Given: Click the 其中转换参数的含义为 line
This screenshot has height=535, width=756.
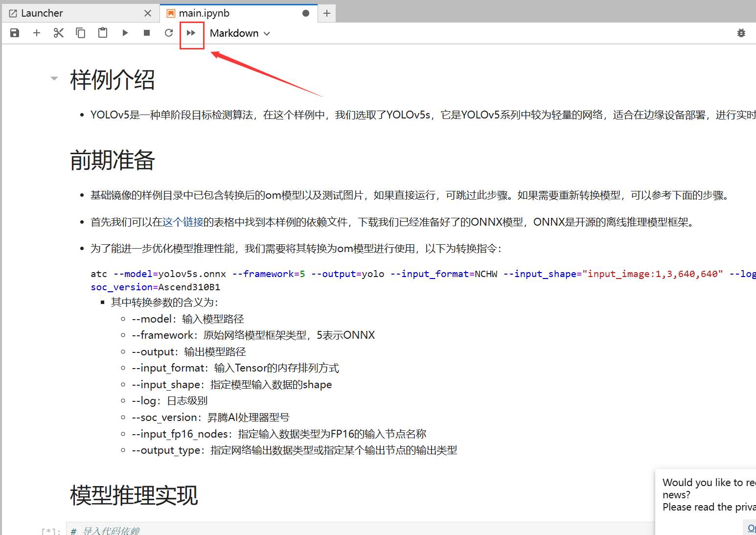Looking at the screenshot, I should pyautogui.click(x=165, y=302).
